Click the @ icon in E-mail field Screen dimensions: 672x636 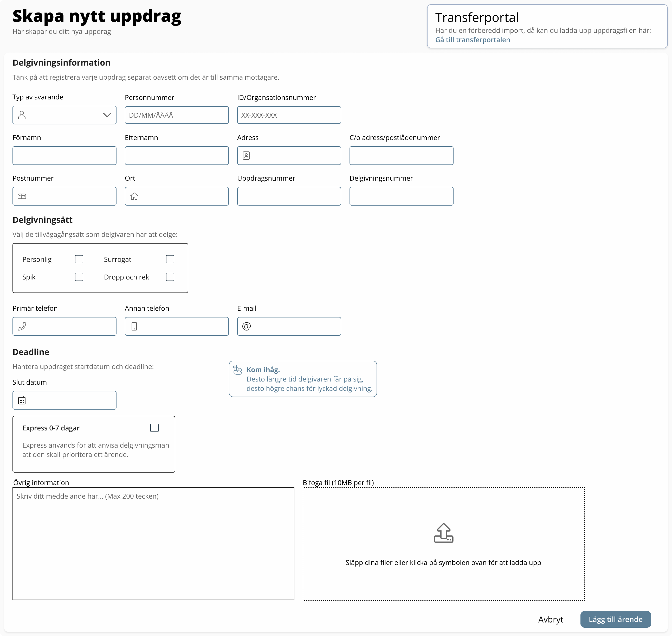[x=246, y=326]
